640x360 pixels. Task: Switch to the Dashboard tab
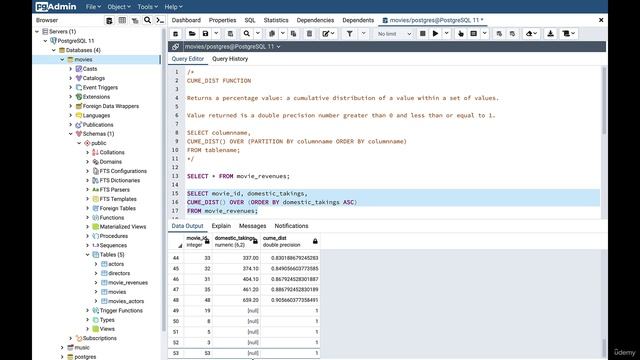point(186,20)
